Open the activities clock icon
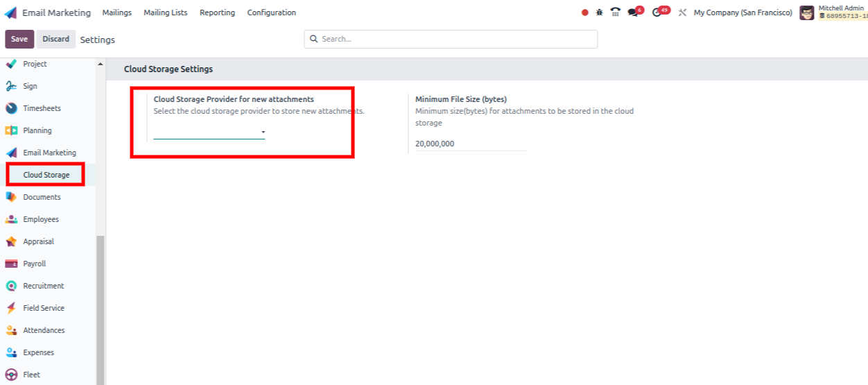The height and width of the screenshot is (385, 868). [x=657, y=12]
